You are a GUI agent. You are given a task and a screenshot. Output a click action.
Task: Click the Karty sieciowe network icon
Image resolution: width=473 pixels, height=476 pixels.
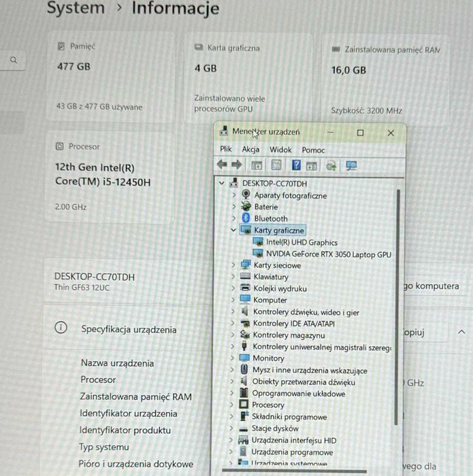pyautogui.click(x=246, y=265)
